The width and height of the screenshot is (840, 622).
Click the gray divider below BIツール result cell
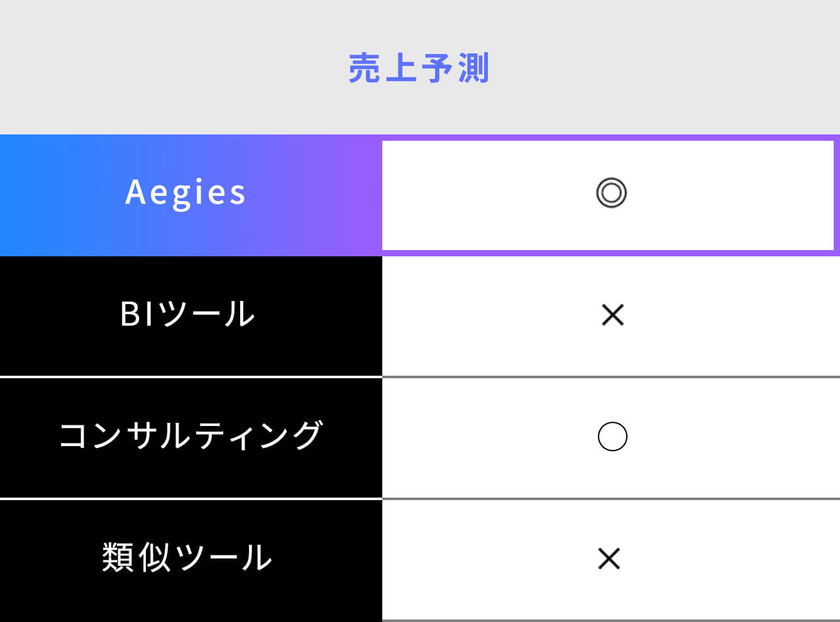611,377
